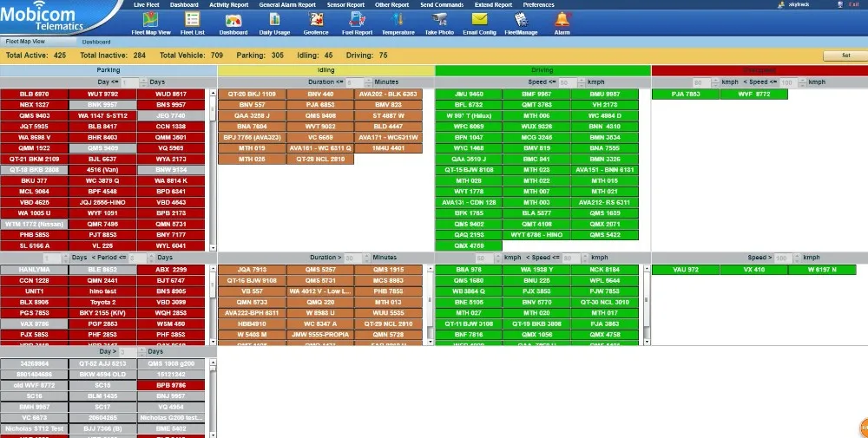Open the Daily Usage icon
Viewport: 868px width, 438px height.
(274, 23)
